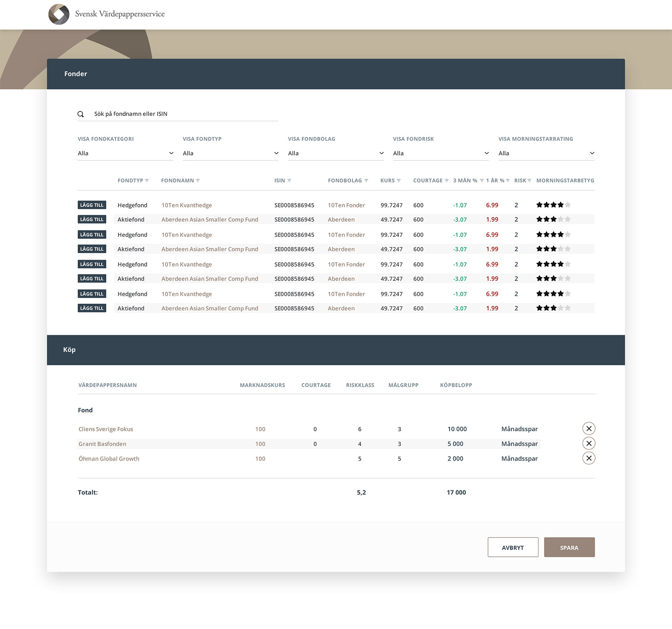The image size is (672, 629).
Task: Open Aberdeen company link in second row
Action: tap(341, 220)
